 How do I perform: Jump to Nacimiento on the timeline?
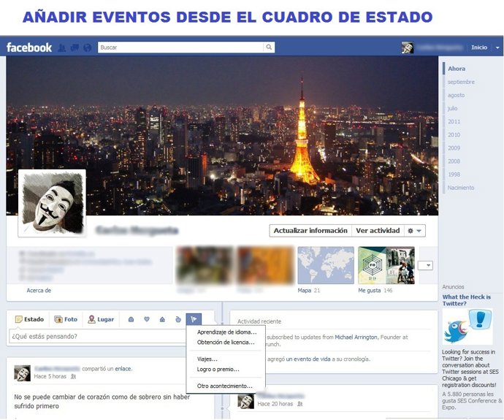pos(461,187)
